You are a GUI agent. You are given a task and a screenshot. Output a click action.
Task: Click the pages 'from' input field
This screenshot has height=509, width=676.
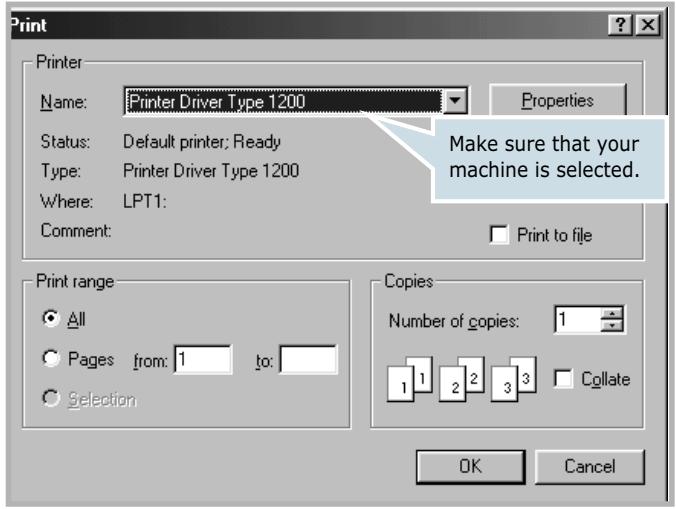pos(203,359)
